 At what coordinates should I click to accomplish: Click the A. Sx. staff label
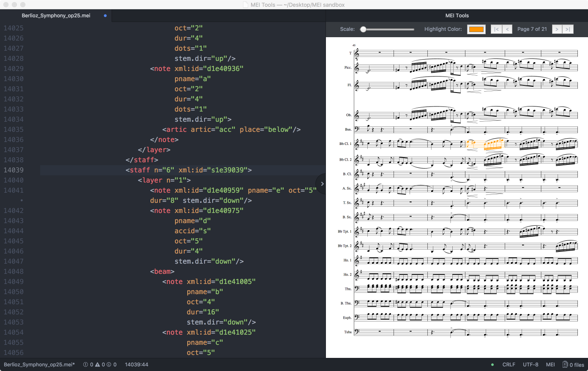tap(347, 188)
